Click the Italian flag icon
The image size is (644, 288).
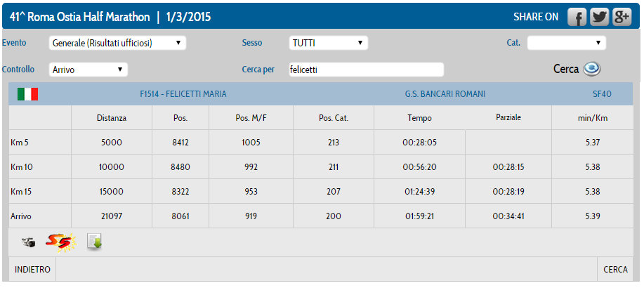(x=27, y=94)
